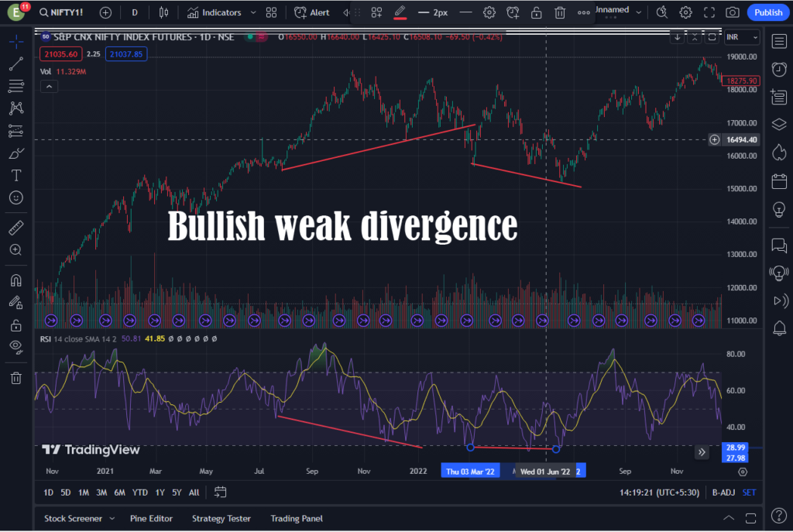Open the Ideas lightbulb panel

(779, 209)
